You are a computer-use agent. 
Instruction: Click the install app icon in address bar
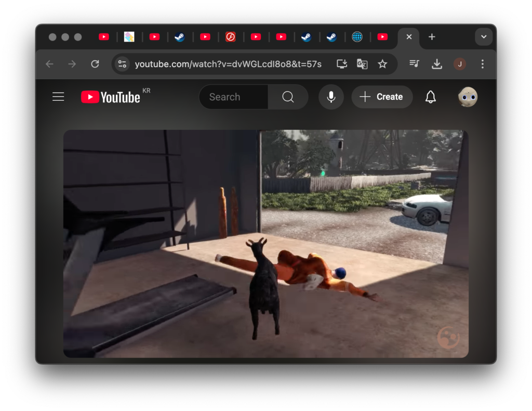342,64
